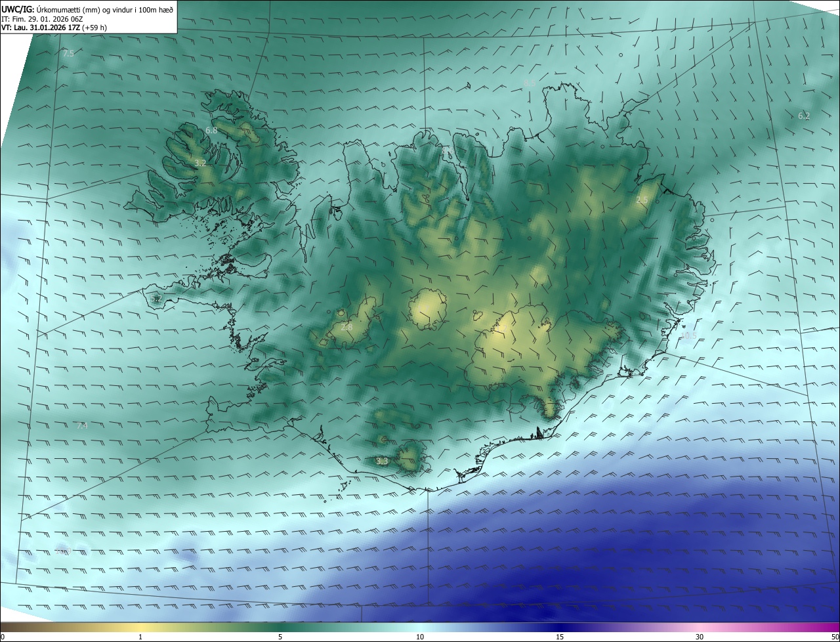The image size is (840, 642).
Task: Click the 2.5 value in northeast Iceland
Action: pos(642,200)
